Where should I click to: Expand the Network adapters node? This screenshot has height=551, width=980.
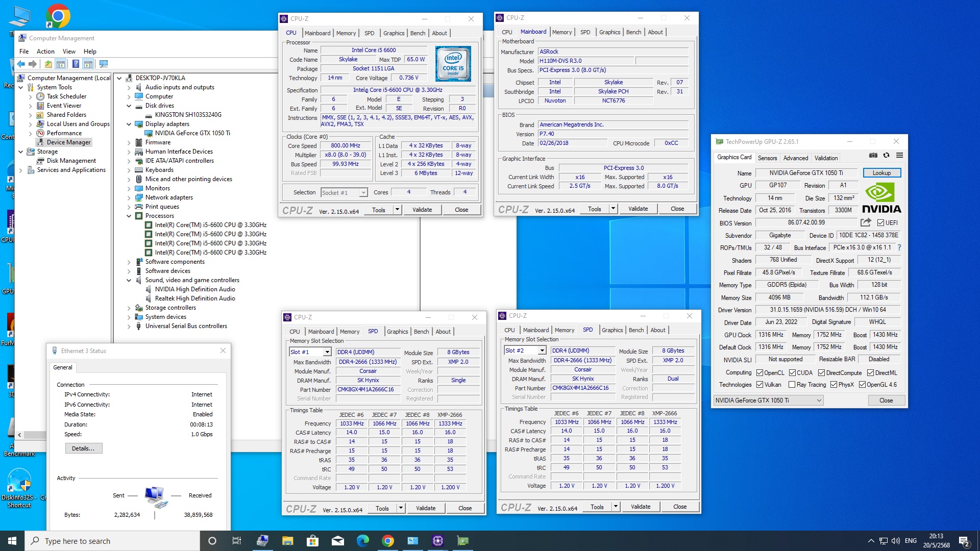tap(129, 198)
